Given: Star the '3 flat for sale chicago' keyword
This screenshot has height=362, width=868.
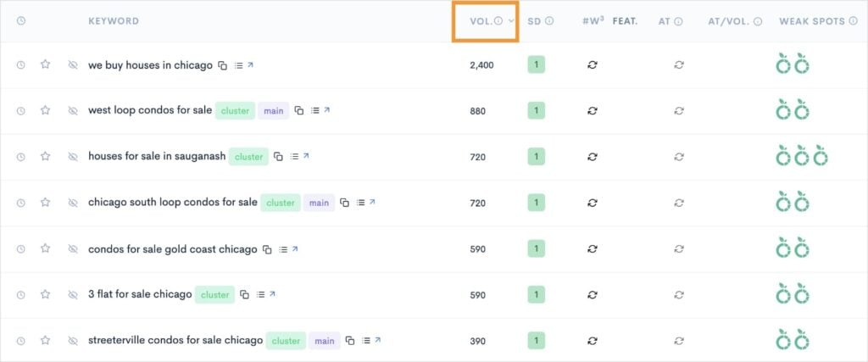Looking at the screenshot, I should coord(46,294).
